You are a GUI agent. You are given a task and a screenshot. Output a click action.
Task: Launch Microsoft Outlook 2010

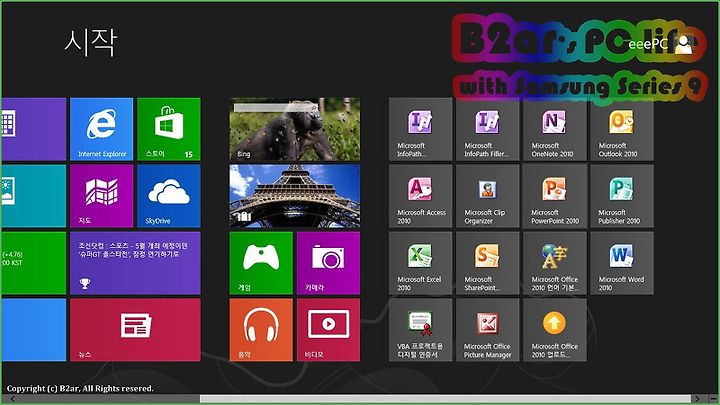[622, 129]
